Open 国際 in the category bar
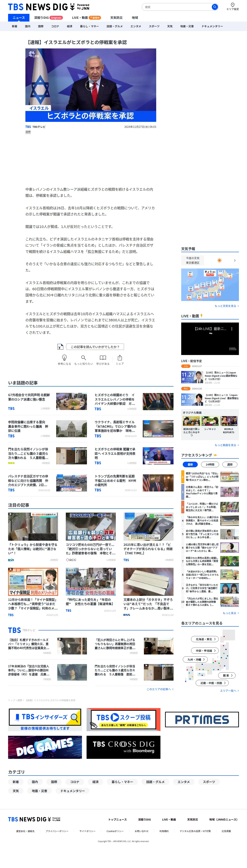Image resolution: width=247 pixels, height=868 pixels. click(40, 26)
